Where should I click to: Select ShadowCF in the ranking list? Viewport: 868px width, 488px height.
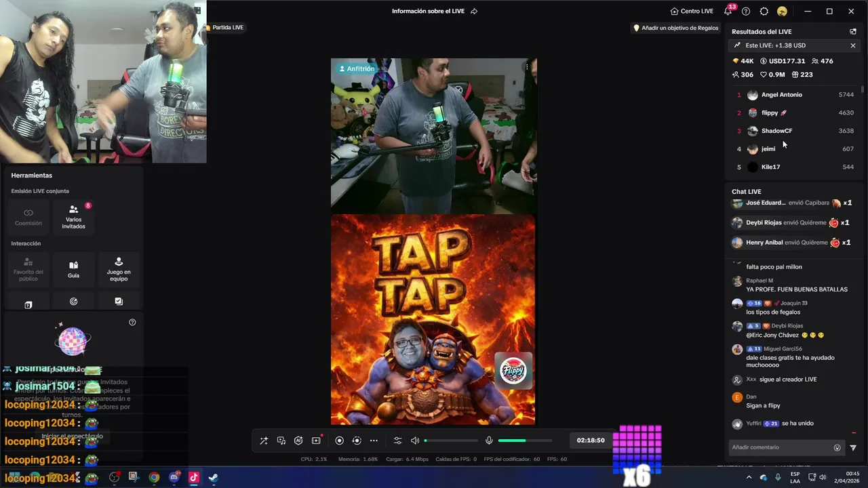click(x=795, y=131)
